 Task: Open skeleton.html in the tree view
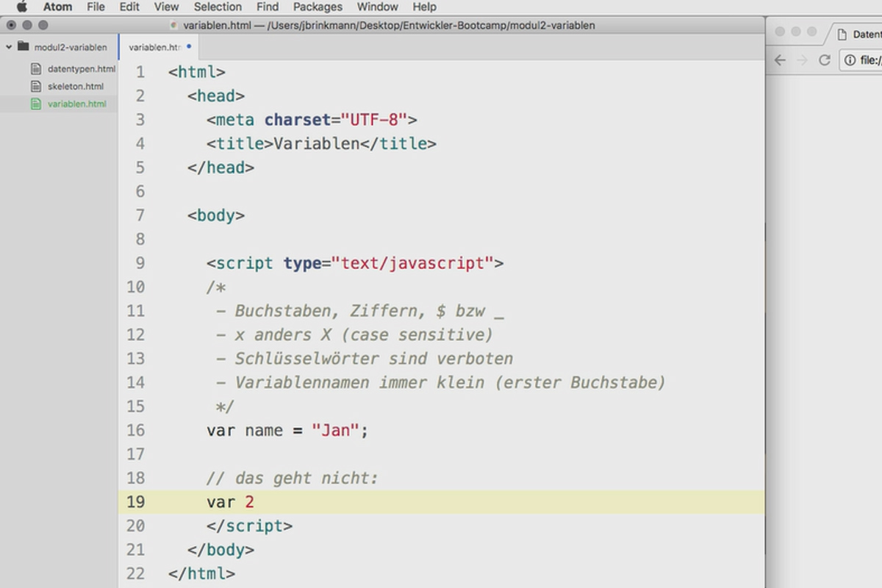point(76,86)
